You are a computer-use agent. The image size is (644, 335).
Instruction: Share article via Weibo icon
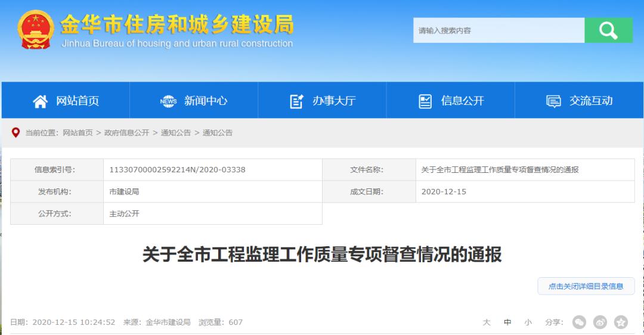[600, 322]
